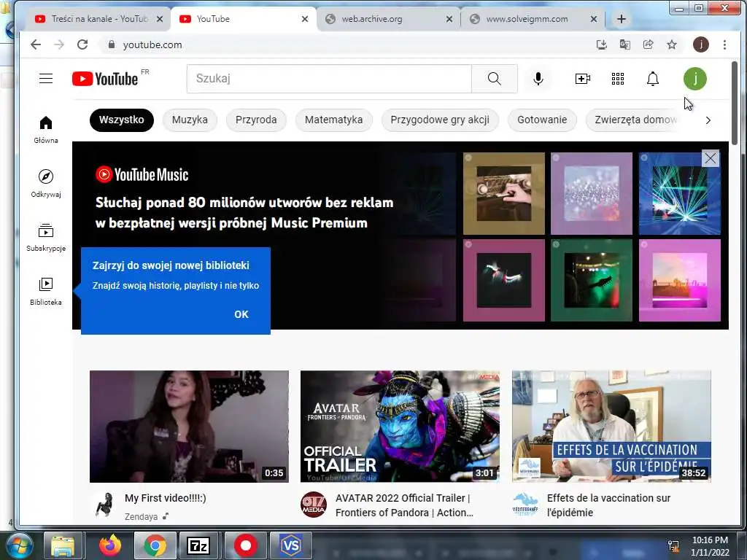747x560 pixels.
Task: Click the blue laser album cover in banner
Action: pyautogui.click(x=679, y=193)
